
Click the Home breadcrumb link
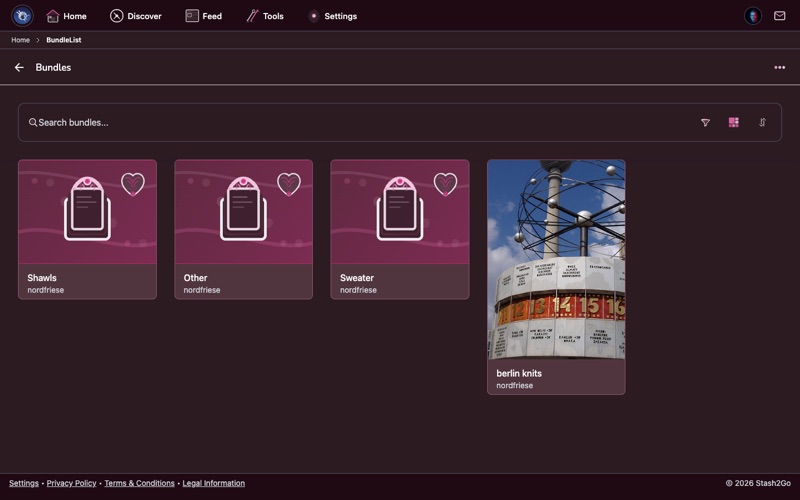click(20, 40)
